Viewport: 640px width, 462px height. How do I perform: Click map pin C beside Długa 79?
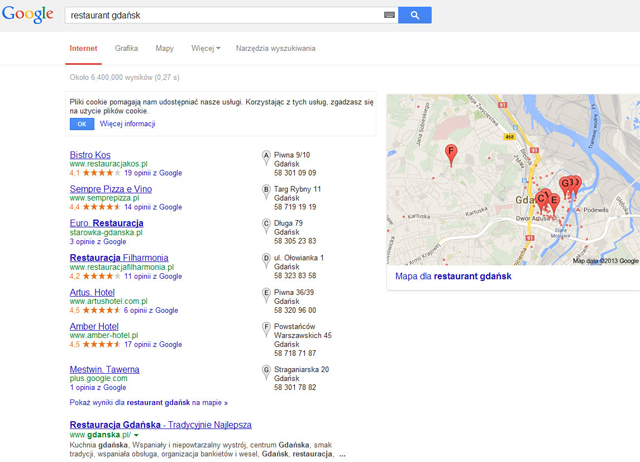[266, 227]
